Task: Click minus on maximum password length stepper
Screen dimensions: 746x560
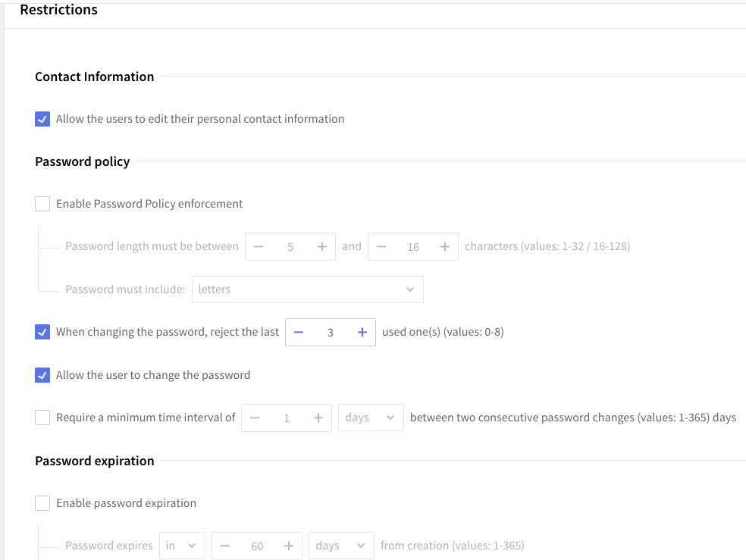Action: click(382, 246)
